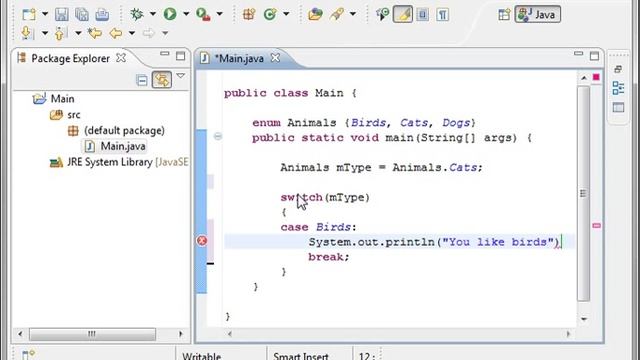Click the red error marker in gutter
The image size is (640, 360).
[202, 241]
